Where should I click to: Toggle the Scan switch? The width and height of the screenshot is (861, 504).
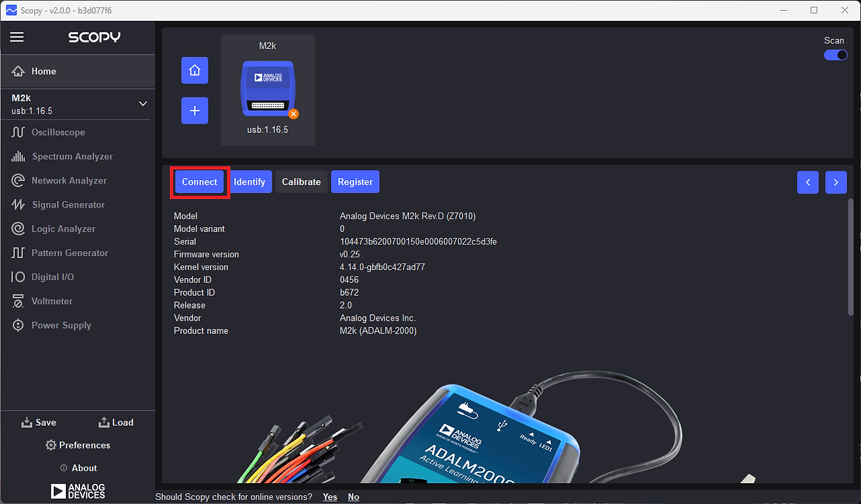click(x=835, y=55)
